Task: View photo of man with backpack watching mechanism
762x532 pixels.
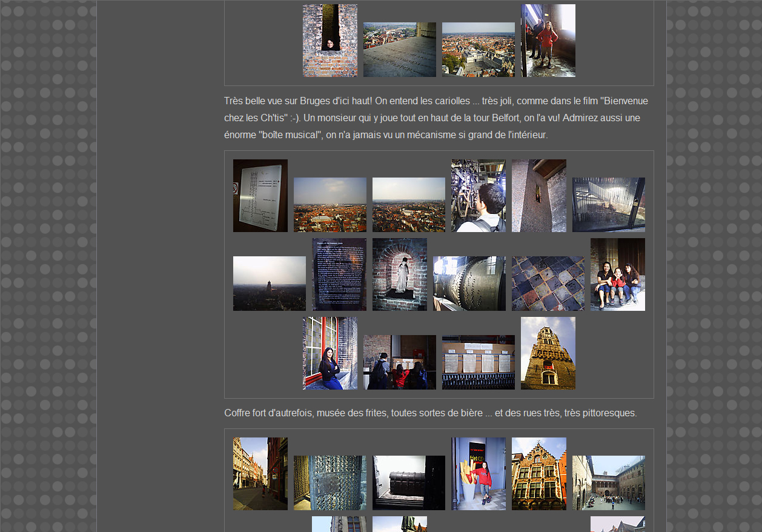Action: pyautogui.click(x=478, y=196)
